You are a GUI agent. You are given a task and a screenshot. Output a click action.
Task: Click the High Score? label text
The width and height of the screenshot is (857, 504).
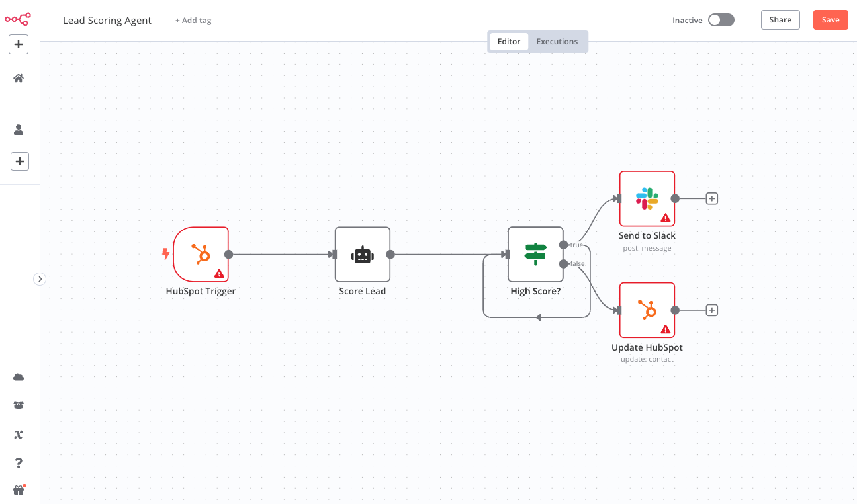click(535, 291)
